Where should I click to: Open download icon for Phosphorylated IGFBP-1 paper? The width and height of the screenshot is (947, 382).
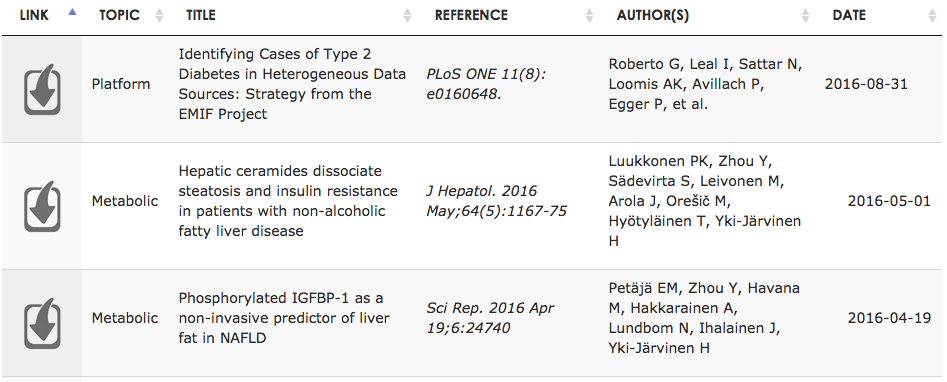(x=42, y=323)
